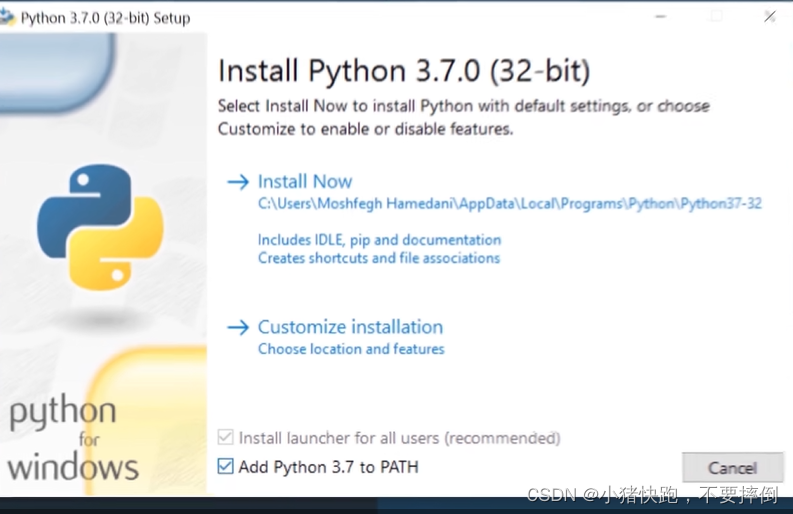Viewport: 793px width, 514px height.
Task: Close the Python Setup window
Action: 770,17
